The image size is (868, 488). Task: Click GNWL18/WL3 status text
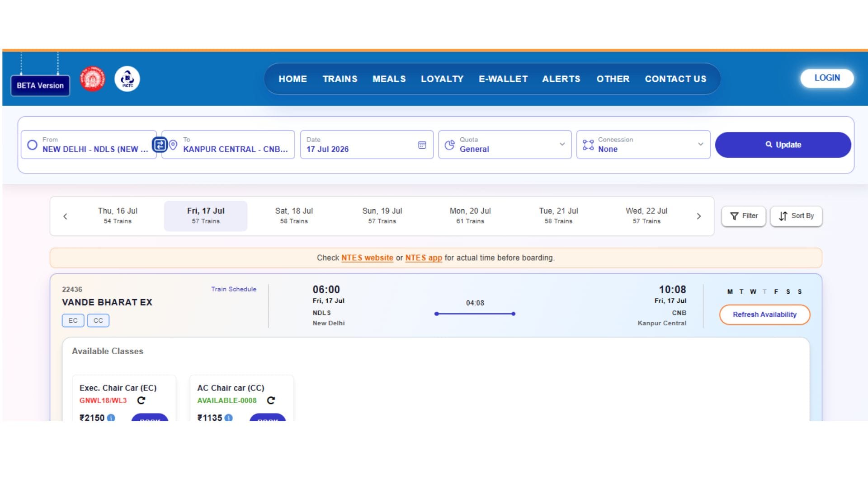(103, 400)
